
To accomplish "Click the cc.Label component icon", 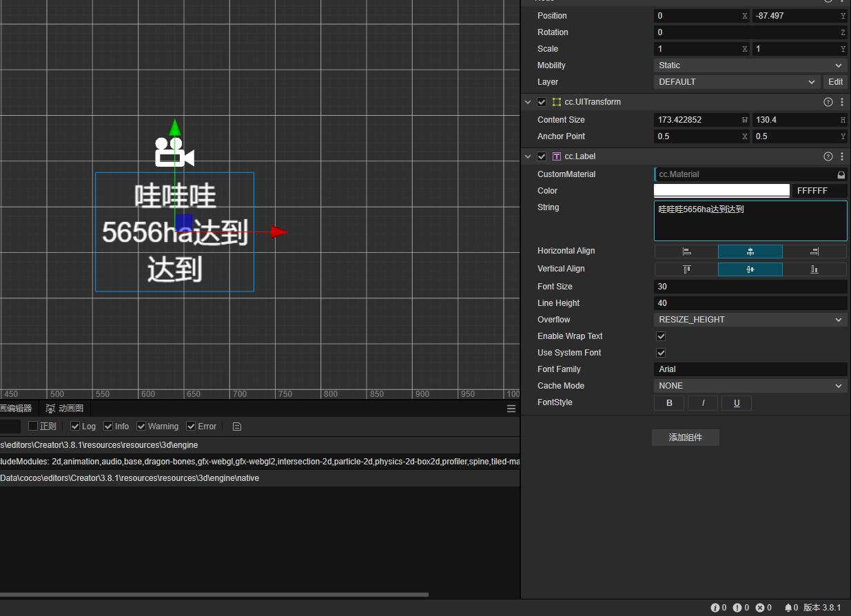I will [557, 156].
